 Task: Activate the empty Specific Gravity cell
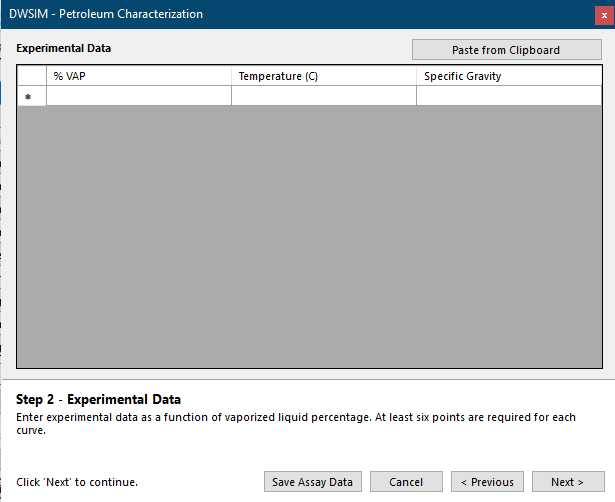point(509,96)
